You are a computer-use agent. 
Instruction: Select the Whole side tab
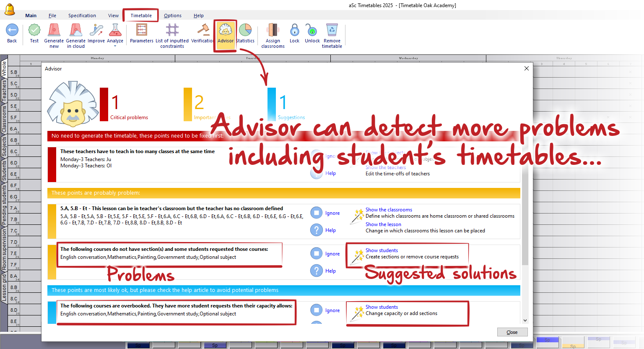(x=4, y=68)
